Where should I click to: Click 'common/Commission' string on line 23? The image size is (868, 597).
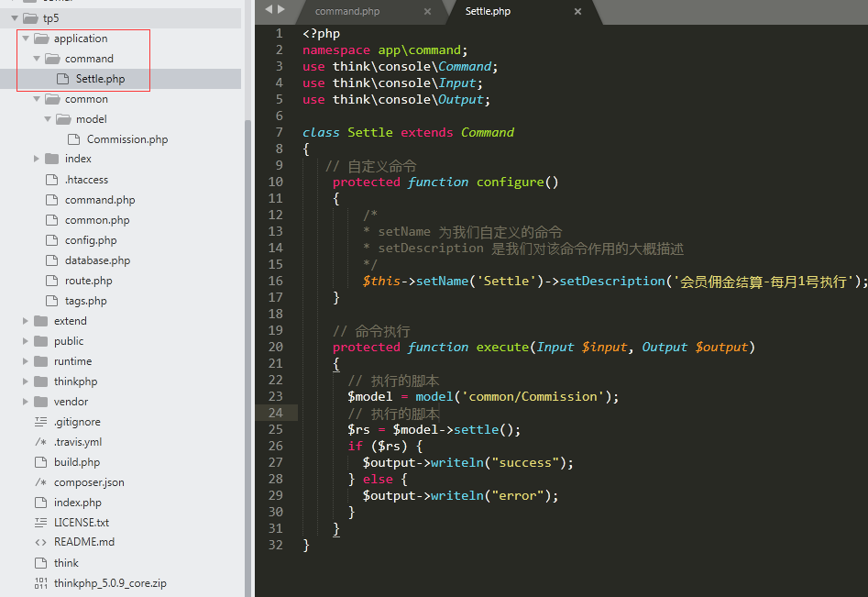pyautogui.click(x=533, y=396)
